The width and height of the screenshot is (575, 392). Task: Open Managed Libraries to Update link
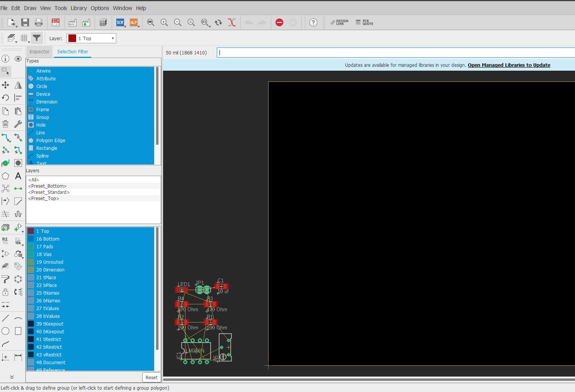click(x=509, y=65)
